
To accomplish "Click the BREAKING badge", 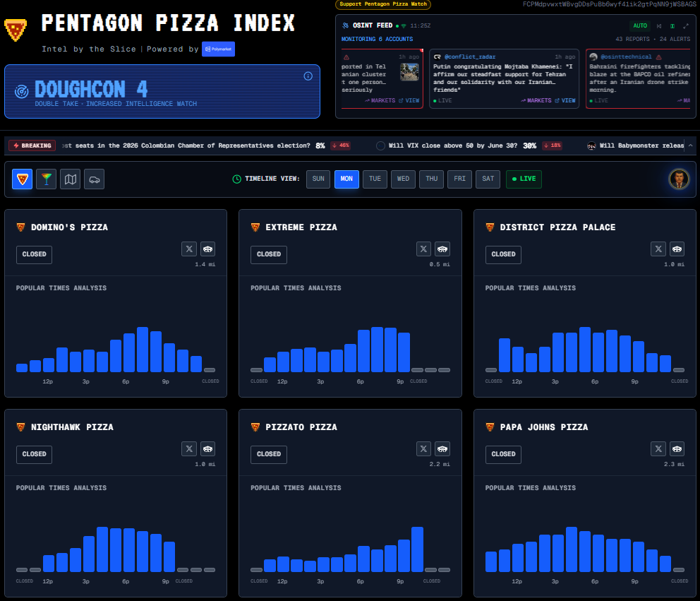I will 32,145.
